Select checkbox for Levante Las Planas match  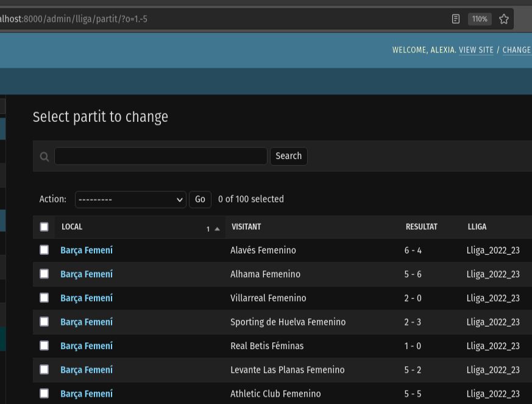click(44, 369)
